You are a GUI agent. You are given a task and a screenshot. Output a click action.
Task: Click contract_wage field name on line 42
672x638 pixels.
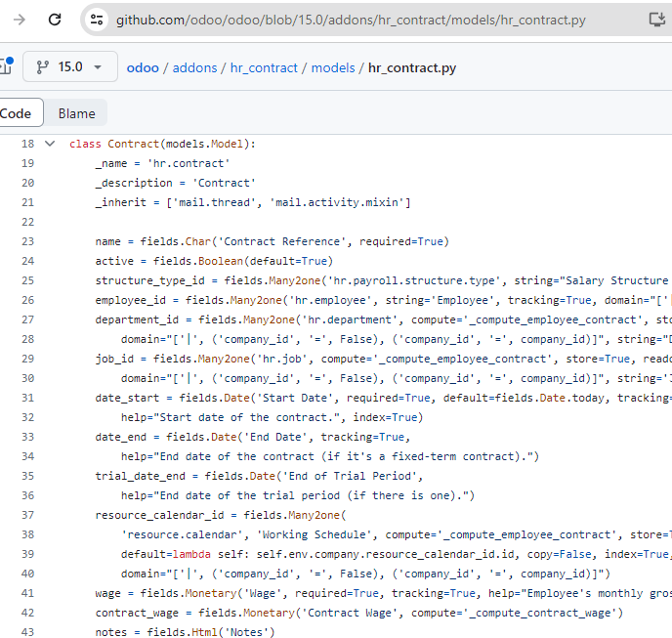point(137,613)
